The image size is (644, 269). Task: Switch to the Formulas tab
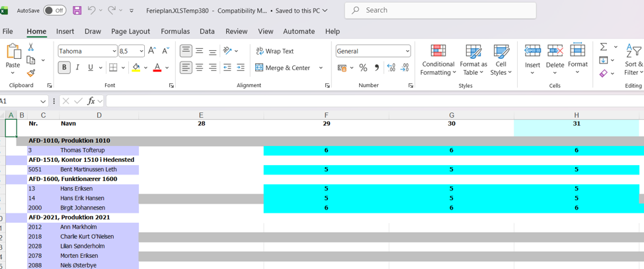(x=175, y=31)
